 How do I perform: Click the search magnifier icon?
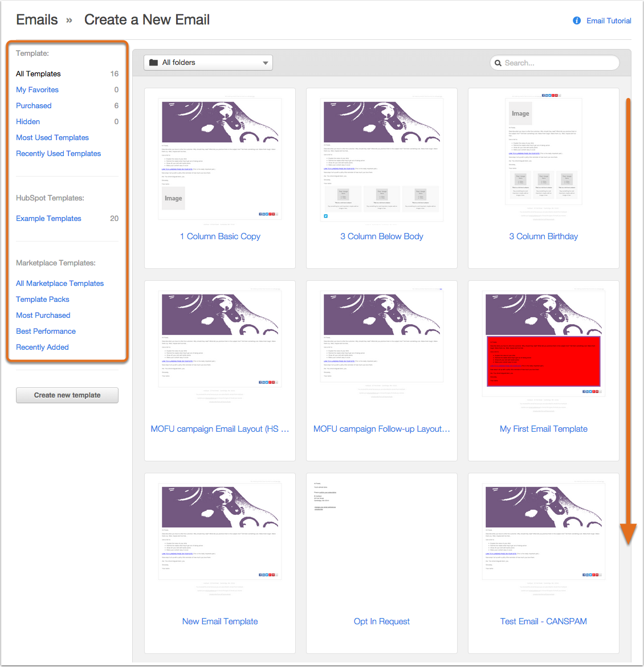498,63
